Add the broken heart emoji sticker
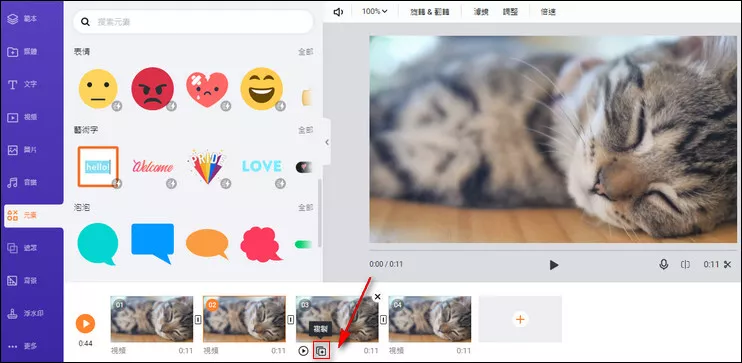Viewport: 742px width, 363px height. coord(207,89)
